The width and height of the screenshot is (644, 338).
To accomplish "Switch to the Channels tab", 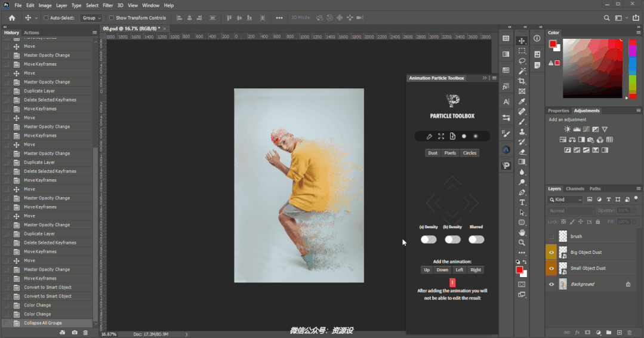I will coord(575,189).
